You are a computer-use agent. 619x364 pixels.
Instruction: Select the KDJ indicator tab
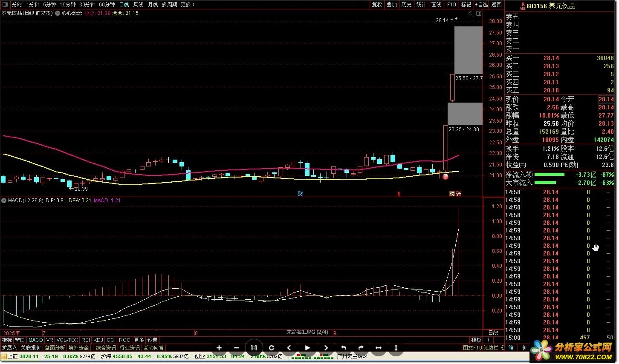[98, 340]
